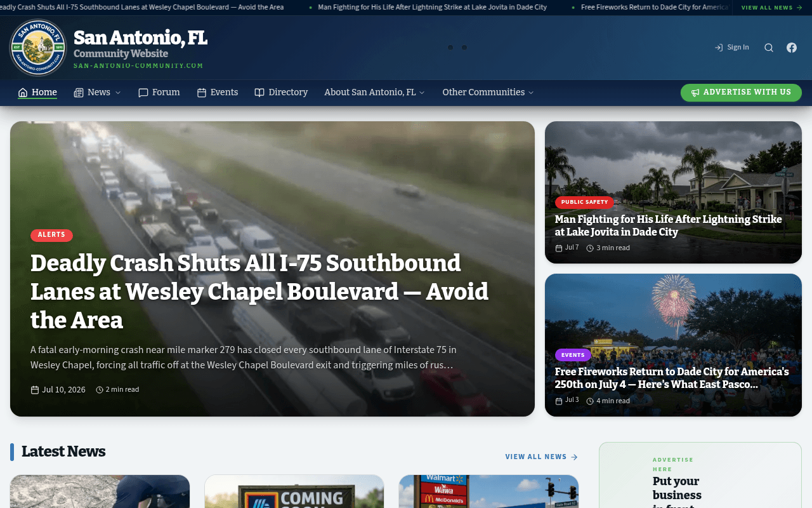Click the Advertise With Us button

pyautogui.click(x=741, y=93)
